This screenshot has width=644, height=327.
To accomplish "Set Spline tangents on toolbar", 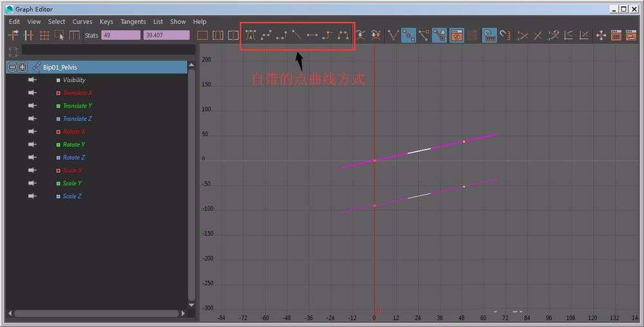I will [265, 35].
